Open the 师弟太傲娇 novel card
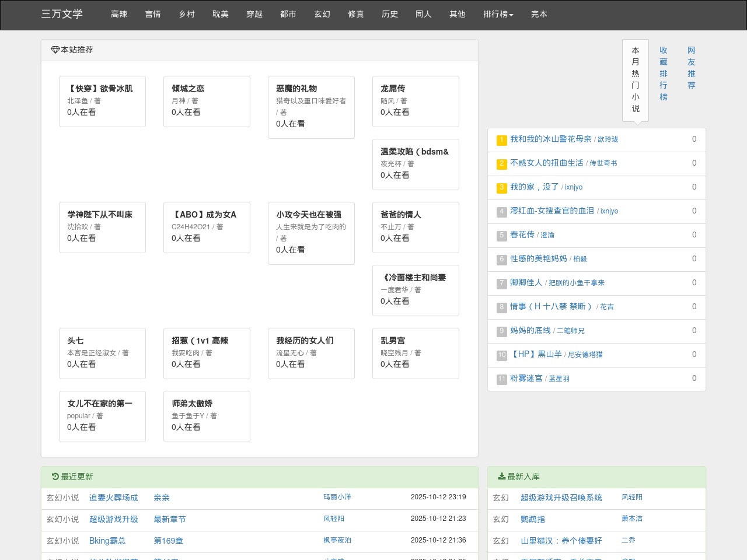 [x=207, y=416]
